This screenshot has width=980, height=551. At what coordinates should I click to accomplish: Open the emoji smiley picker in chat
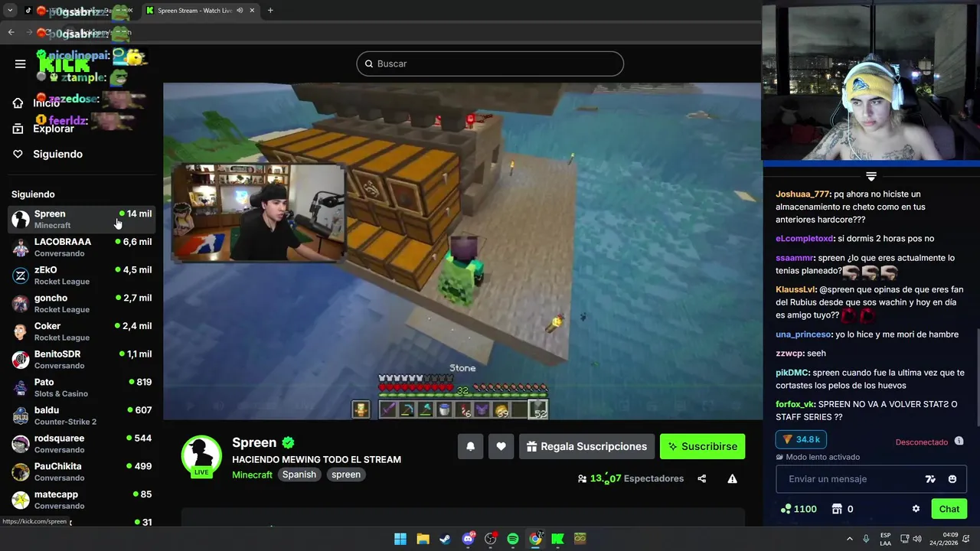(x=952, y=479)
